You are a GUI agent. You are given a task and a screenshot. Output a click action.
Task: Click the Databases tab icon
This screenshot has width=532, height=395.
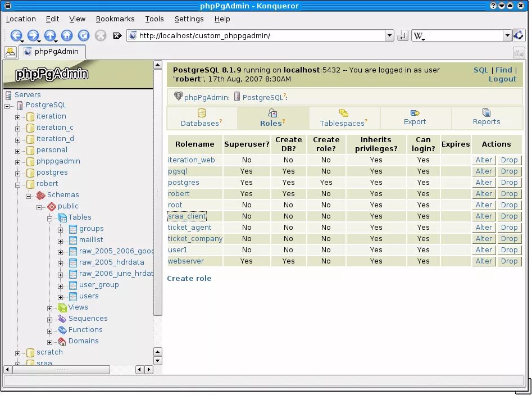(x=202, y=113)
